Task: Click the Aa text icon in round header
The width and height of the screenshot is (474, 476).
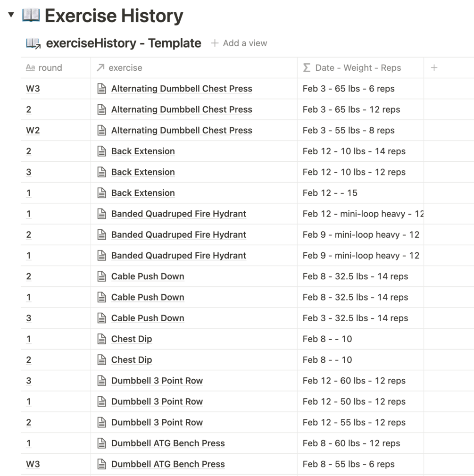Action: tap(30, 68)
